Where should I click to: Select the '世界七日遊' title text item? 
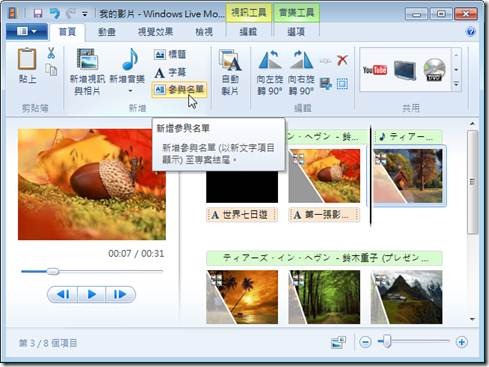(242, 215)
